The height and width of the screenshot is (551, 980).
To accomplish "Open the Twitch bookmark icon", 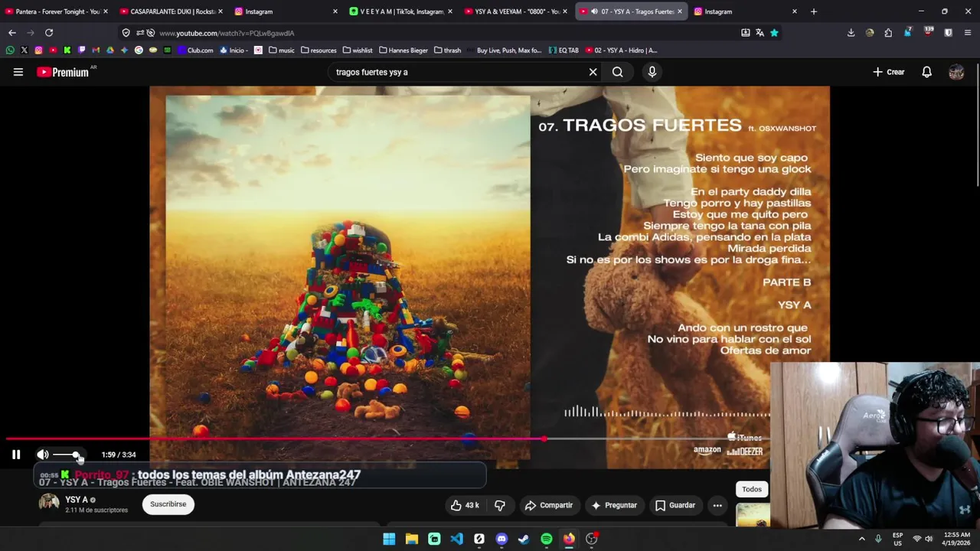I will [x=81, y=51].
